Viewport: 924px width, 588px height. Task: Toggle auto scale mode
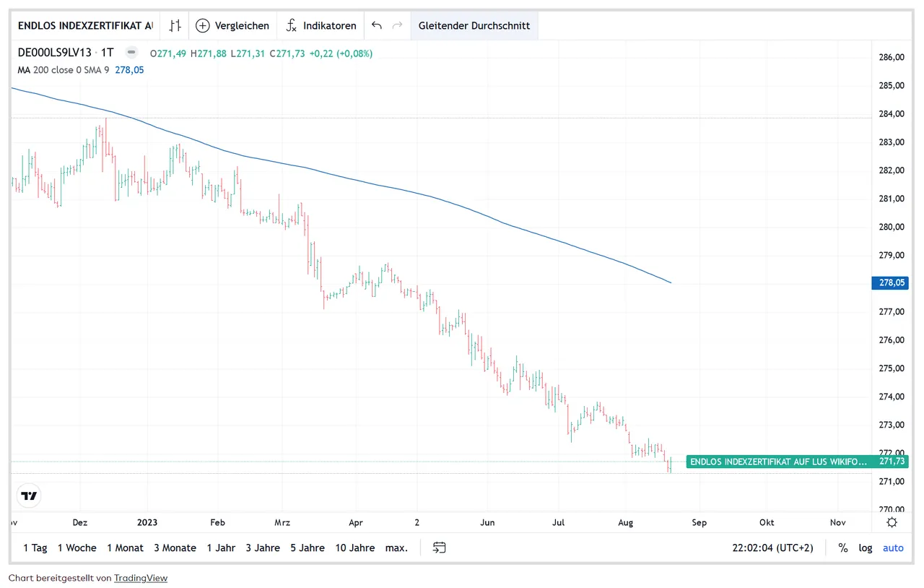(893, 548)
